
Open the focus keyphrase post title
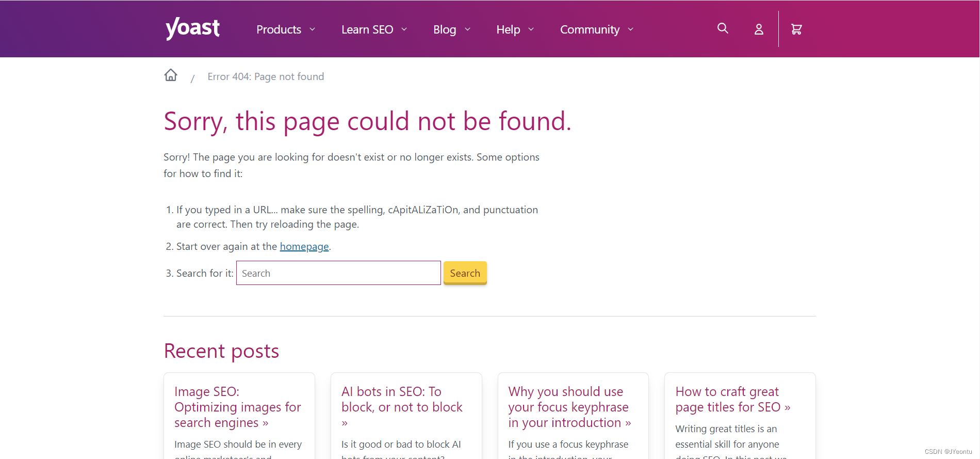click(x=568, y=407)
